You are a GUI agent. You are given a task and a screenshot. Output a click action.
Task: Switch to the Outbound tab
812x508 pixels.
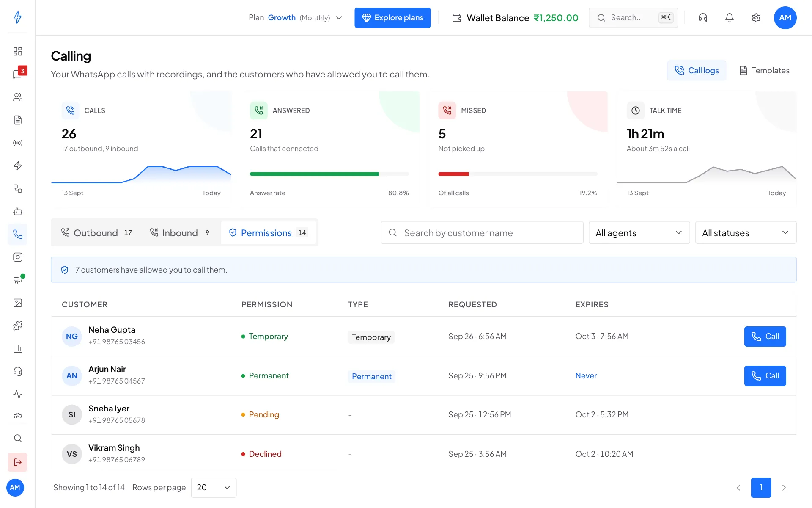coord(96,232)
